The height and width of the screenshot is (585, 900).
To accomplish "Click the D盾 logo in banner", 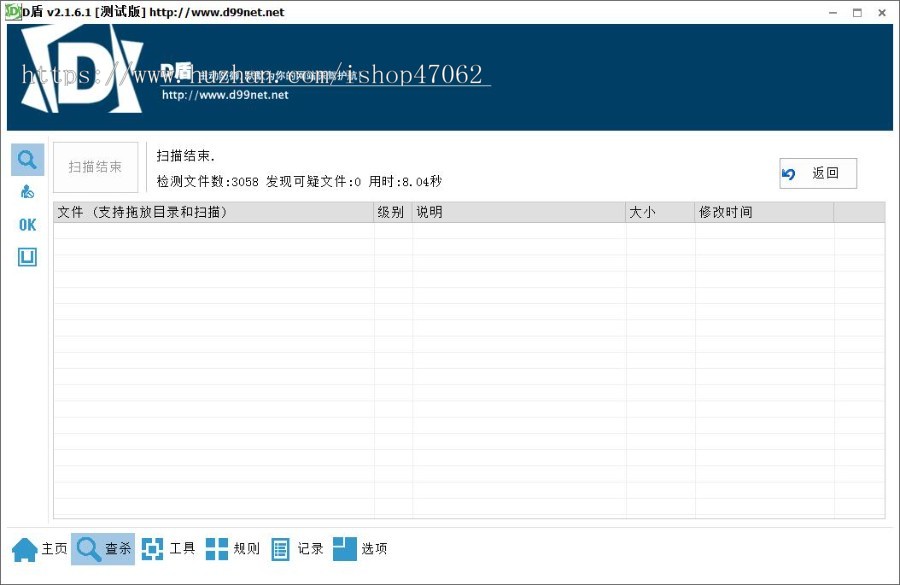I will [x=81, y=69].
